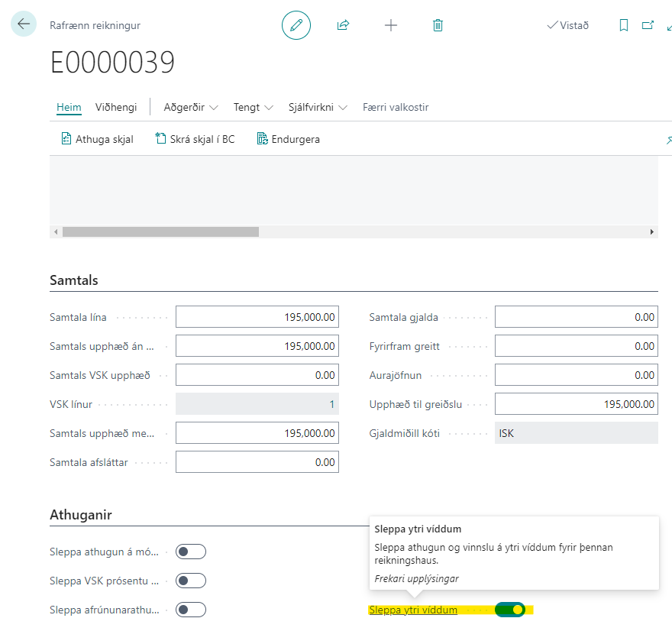This screenshot has height=631, width=672.
Task: Click Athuga skjal action
Action: 97,139
